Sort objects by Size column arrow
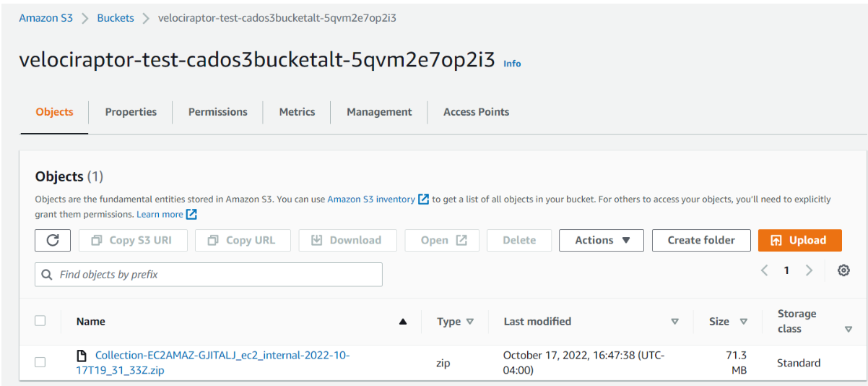 pos(743,322)
